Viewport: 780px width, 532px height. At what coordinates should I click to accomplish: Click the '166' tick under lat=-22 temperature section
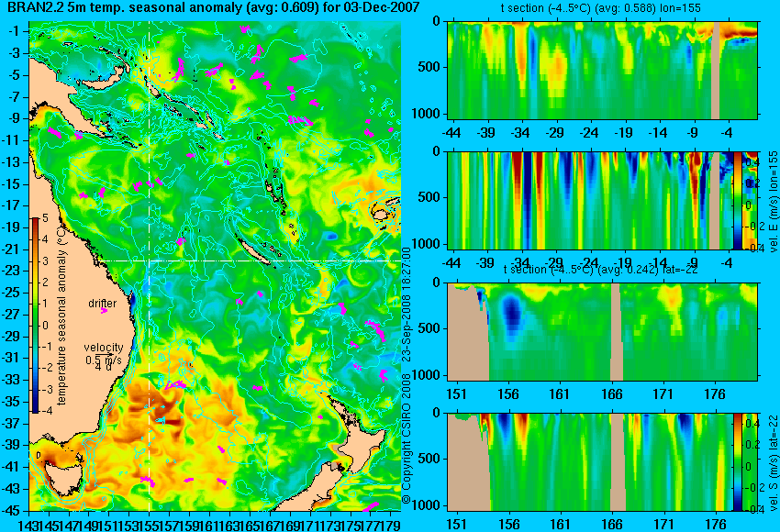tap(611, 394)
